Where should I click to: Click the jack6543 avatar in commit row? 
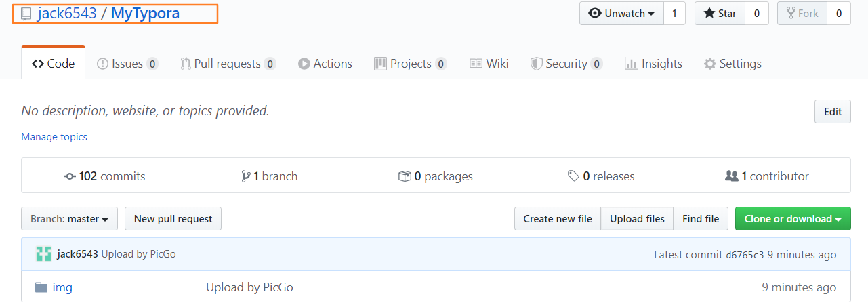[x=43, y=254]
